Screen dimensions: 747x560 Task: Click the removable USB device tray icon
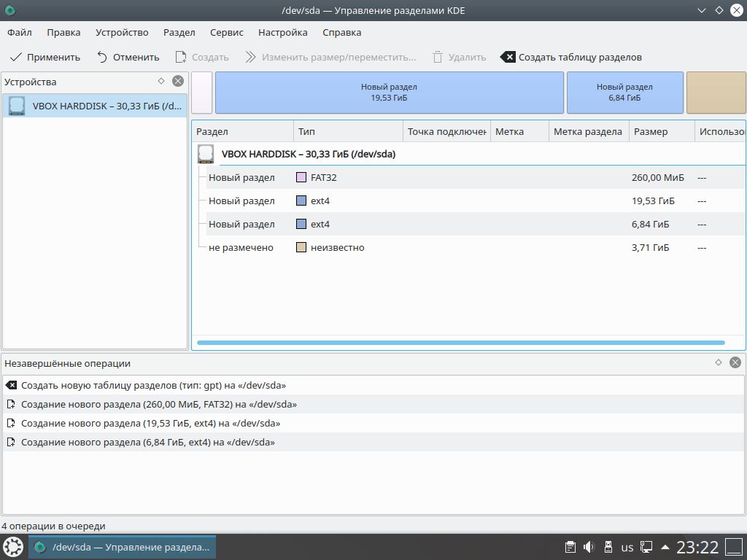coord(608,547)
